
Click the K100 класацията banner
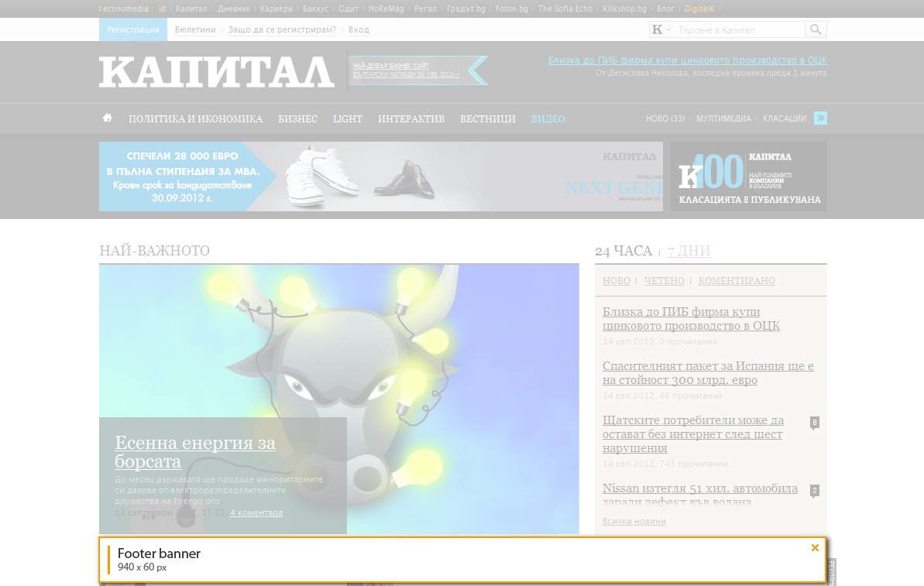coord(749,176)
